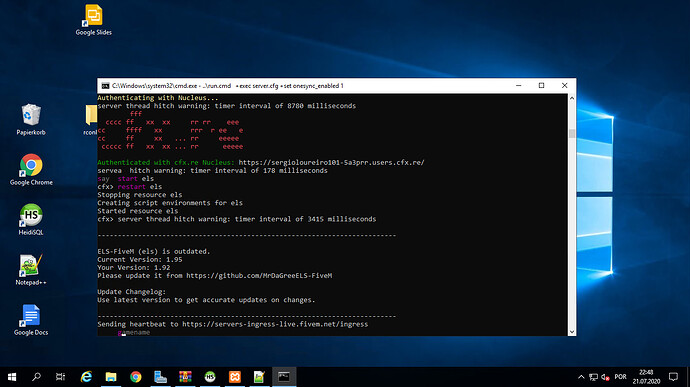Viewport: 690px width, 387px height.
Task: Click the 'Started resource els' line
Action: (x=137, y=211)
